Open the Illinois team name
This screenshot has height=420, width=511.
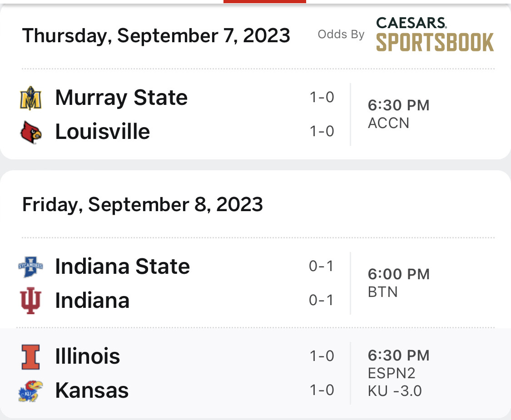[87, 356]
